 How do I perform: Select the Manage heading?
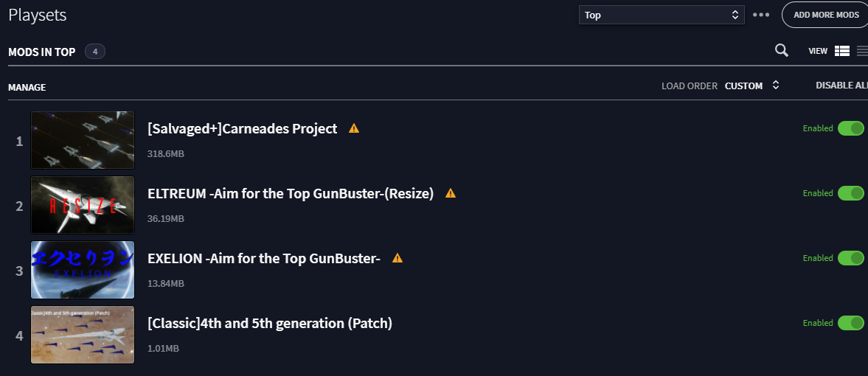click(27, 88)
